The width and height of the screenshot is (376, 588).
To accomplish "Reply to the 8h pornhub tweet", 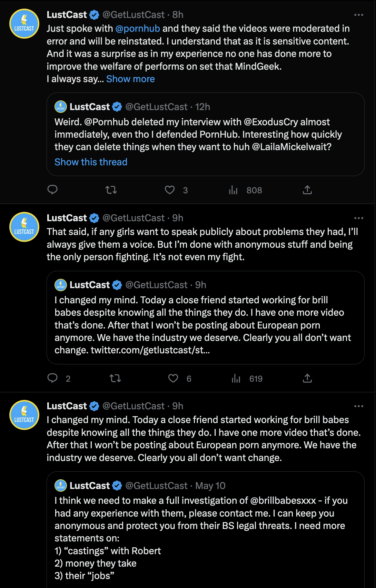I will (52, 190).
